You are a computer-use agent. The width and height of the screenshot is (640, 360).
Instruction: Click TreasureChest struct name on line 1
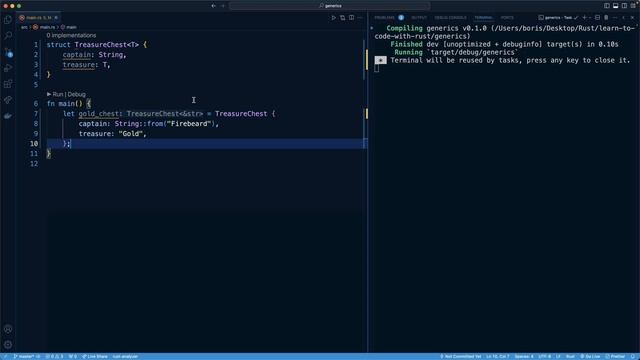pos(101,44)
